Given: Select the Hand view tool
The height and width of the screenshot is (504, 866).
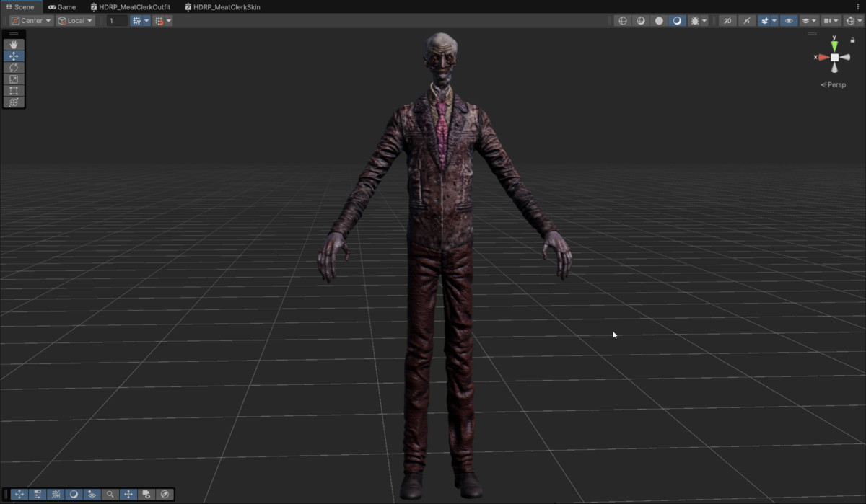Looking at the screenshot, I should pyautogui.click(x=14, y=45).
